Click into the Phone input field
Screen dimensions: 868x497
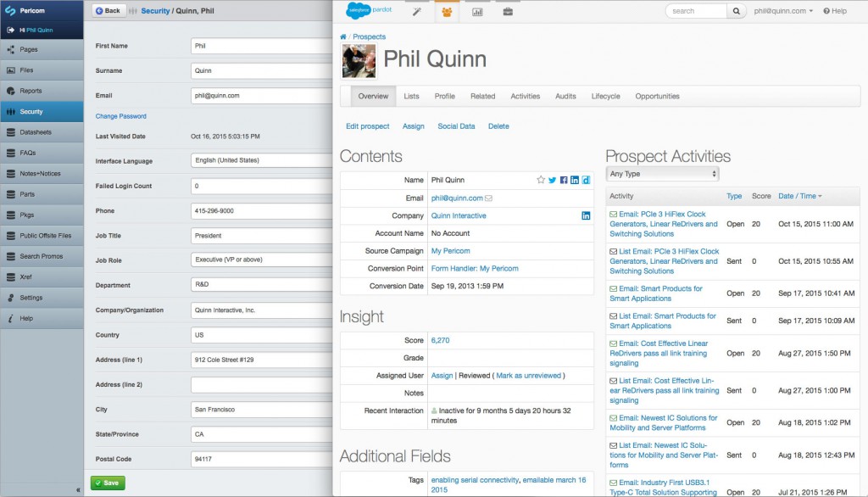[x=262, y=211]
